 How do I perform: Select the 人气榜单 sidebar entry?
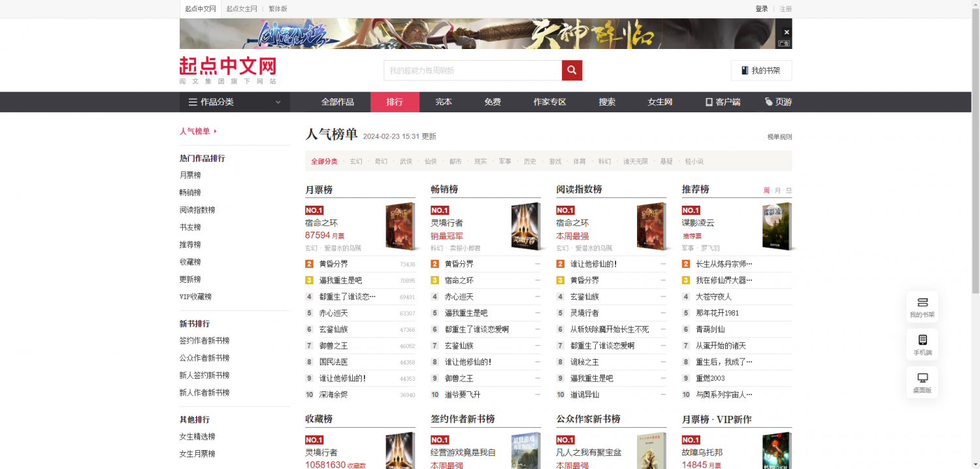click(198, 131)
